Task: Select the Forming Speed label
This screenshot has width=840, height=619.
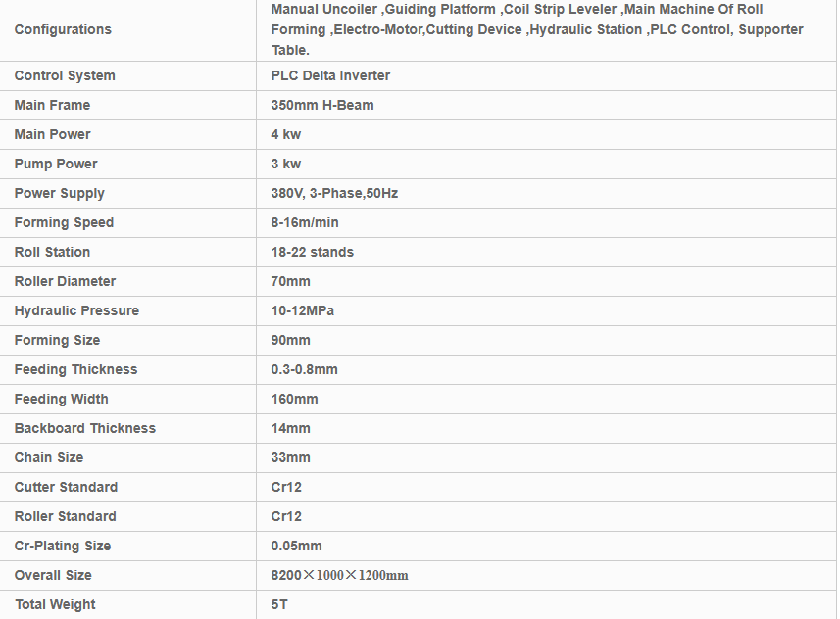Action: tap(64, 222)
